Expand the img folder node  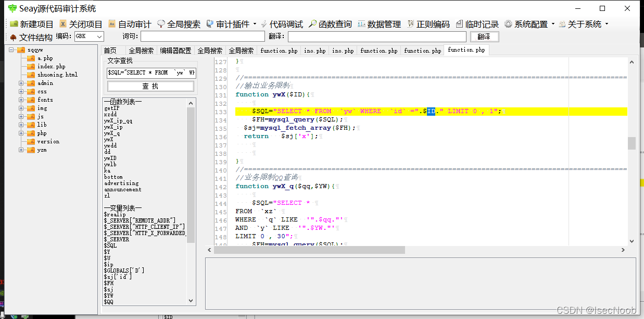(21, 108)
